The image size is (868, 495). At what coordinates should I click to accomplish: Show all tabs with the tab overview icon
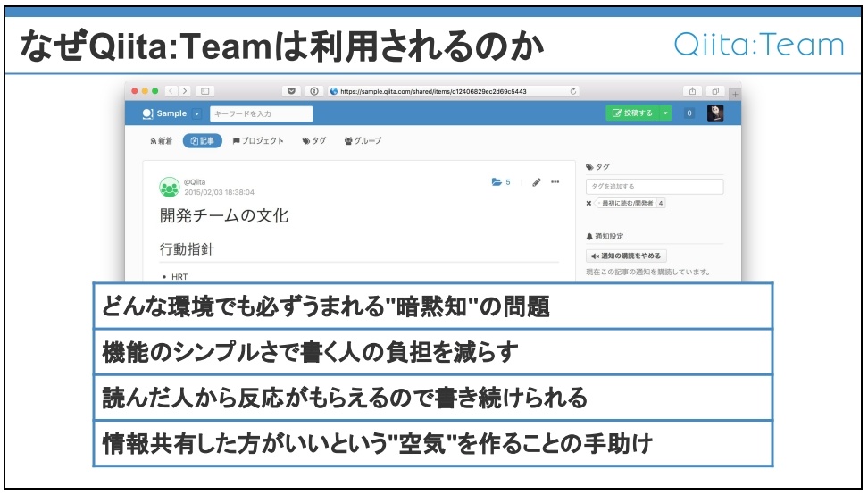(x=715, y=91)
